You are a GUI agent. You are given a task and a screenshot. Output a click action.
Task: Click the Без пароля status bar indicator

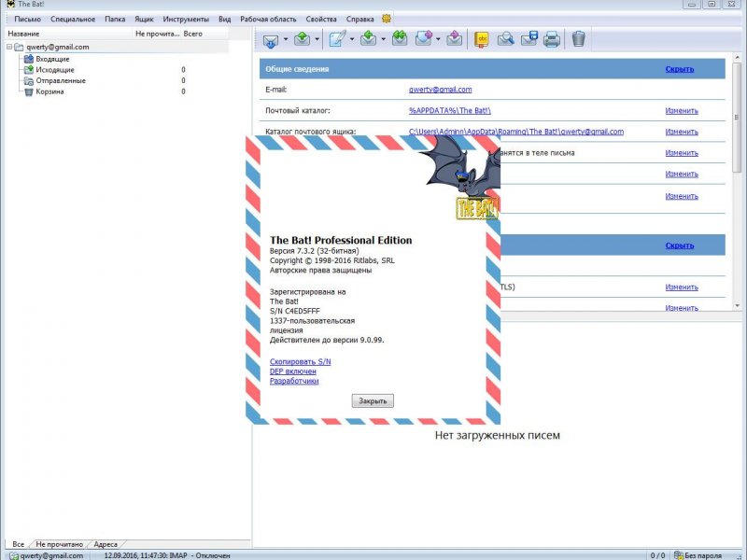point(698,555)
